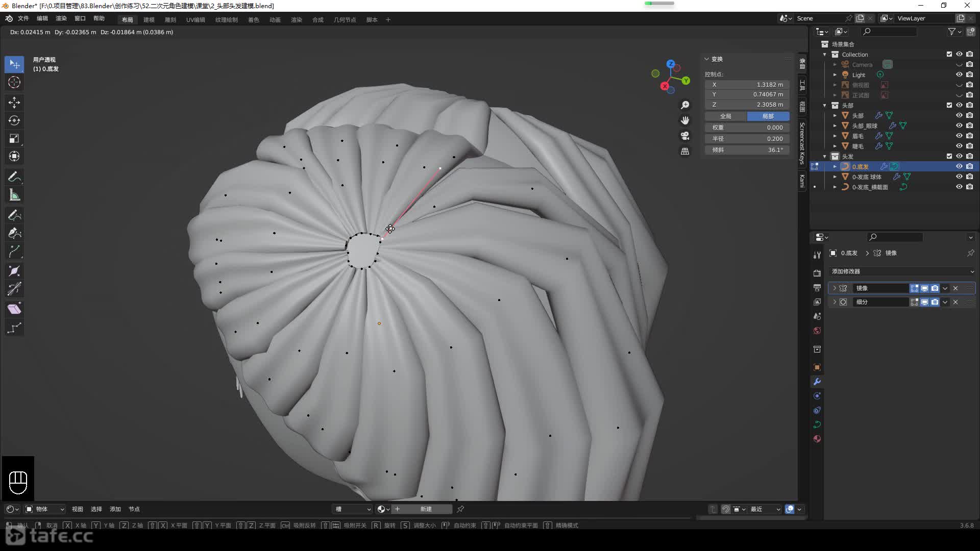Click the pan hand viewport gizmo
This screenshot has height=551, width=980.
[x=685, y=120]
